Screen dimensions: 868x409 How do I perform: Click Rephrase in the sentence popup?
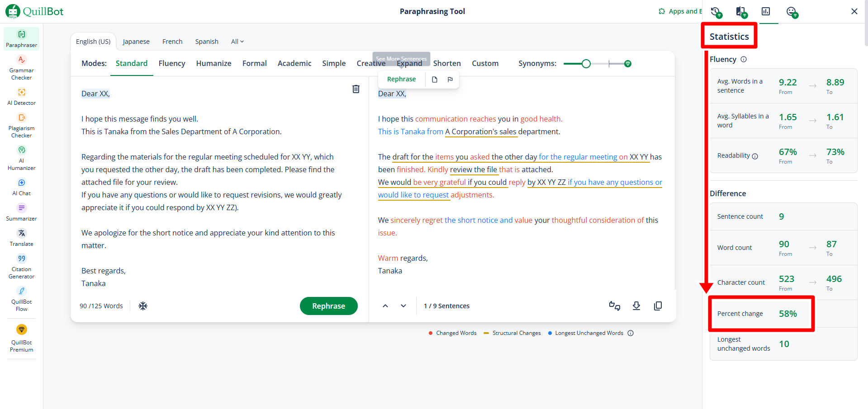pos(401,79)
